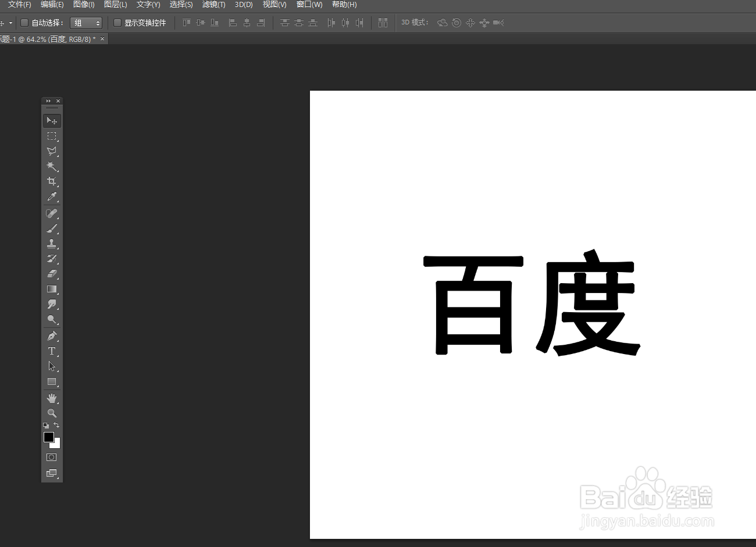
Task: Click the foreground color swatch
Action: click(x=49, y=437)
